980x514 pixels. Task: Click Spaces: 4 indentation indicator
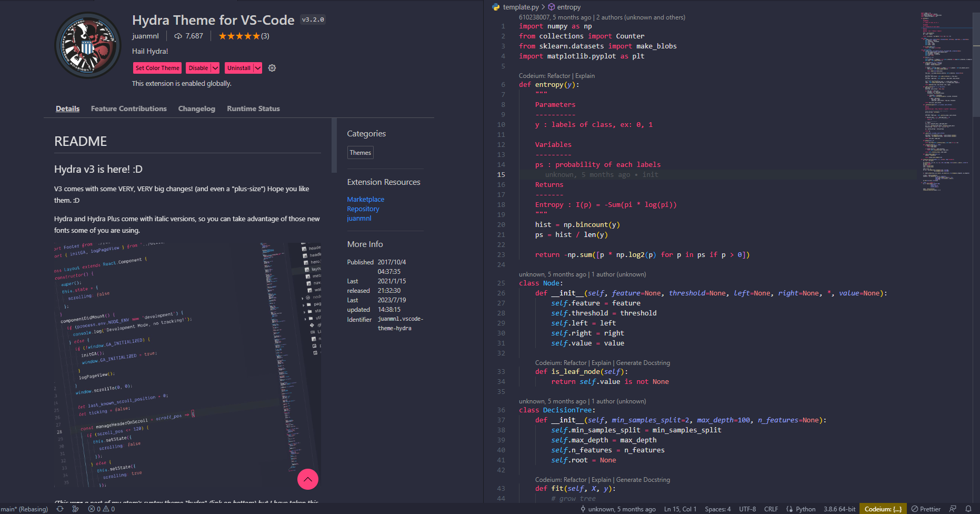718,509
